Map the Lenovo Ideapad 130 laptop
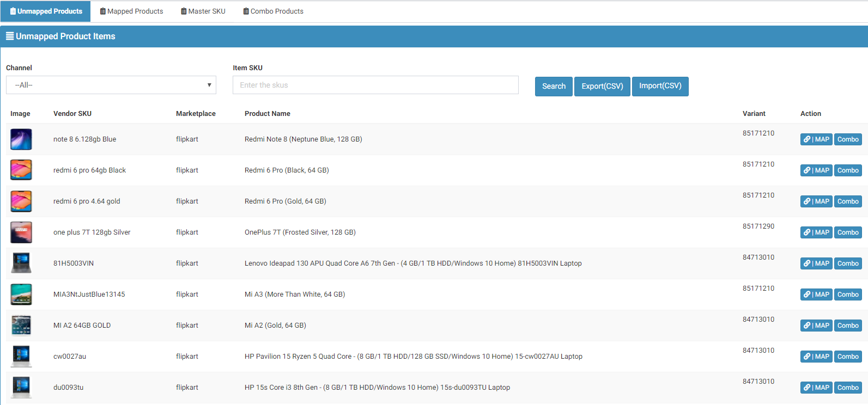868x405 pixels. [x=816, y=263]
